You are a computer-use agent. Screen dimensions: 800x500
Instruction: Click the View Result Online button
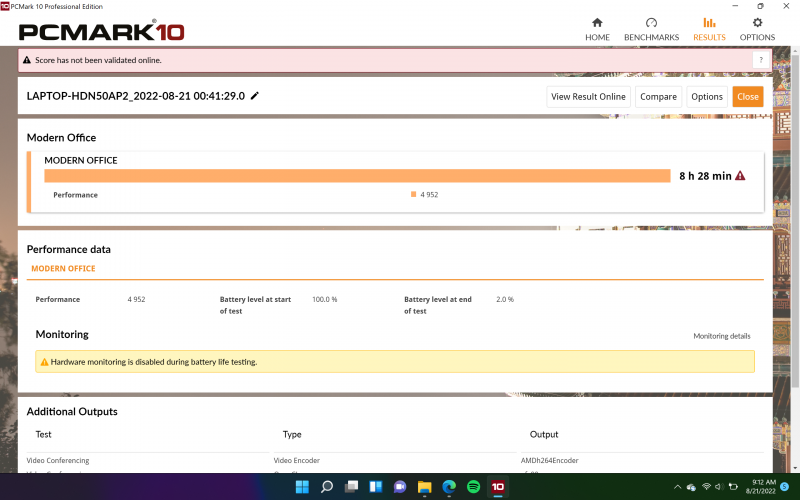588,97
